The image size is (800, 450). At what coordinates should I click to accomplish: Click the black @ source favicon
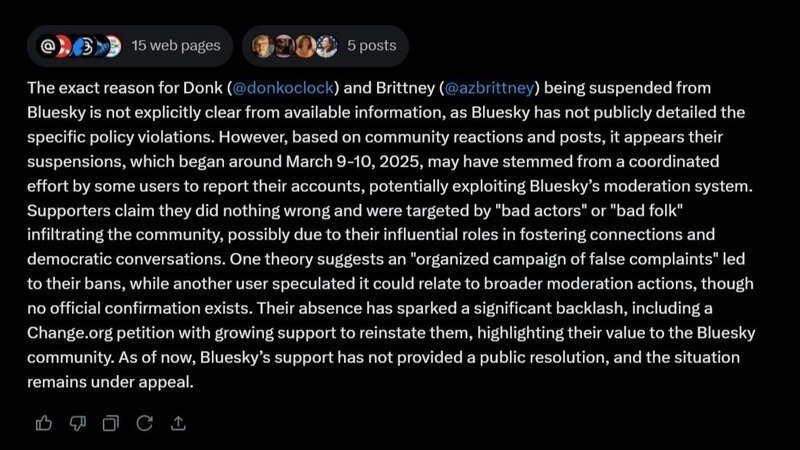pos(49,45)
